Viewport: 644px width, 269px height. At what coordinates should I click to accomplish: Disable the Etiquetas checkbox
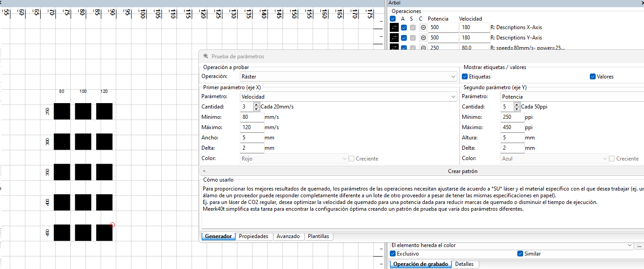[x=465, y=77]
